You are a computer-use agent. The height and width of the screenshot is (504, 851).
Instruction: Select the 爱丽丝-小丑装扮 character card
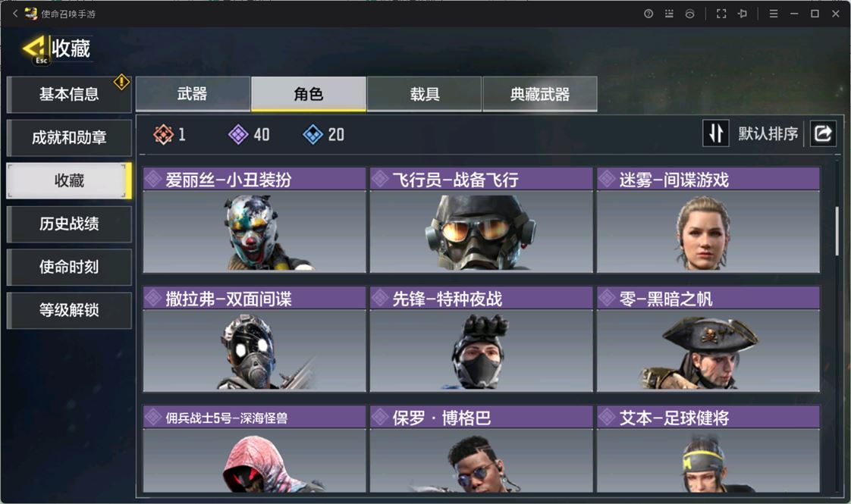[255, 220]
